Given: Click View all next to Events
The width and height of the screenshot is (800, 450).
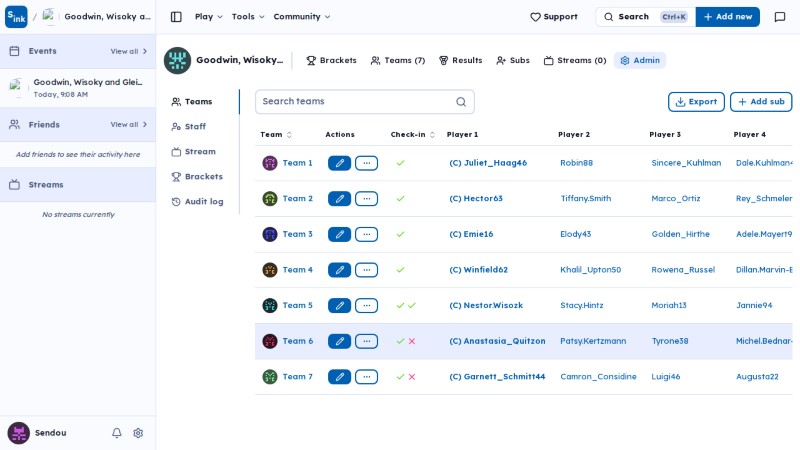Looking at the screenshot, I should [x=129, y=52].
